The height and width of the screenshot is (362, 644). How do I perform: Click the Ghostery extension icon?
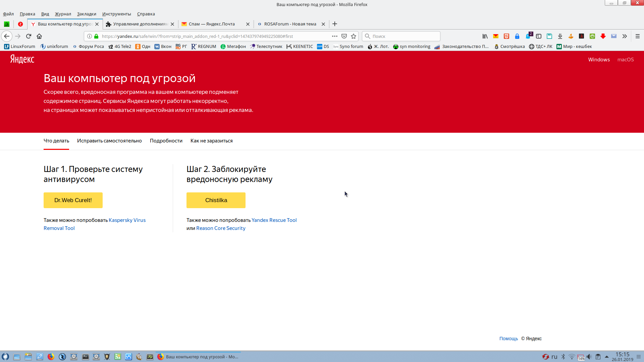coord(528,36)
